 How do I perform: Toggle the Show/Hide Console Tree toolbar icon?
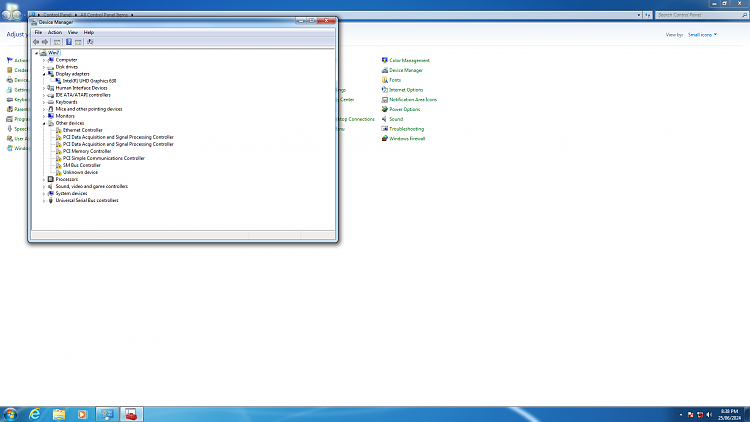(57, 42)
